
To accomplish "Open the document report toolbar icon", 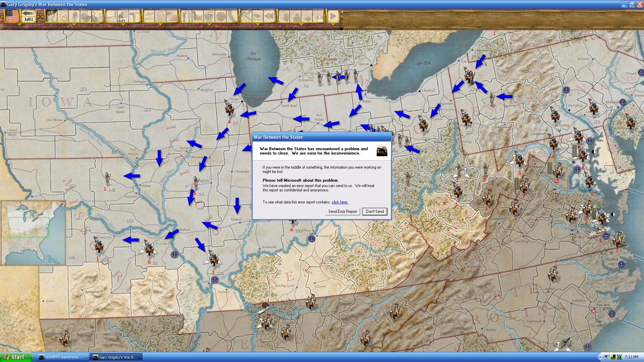I will (160, 16).
